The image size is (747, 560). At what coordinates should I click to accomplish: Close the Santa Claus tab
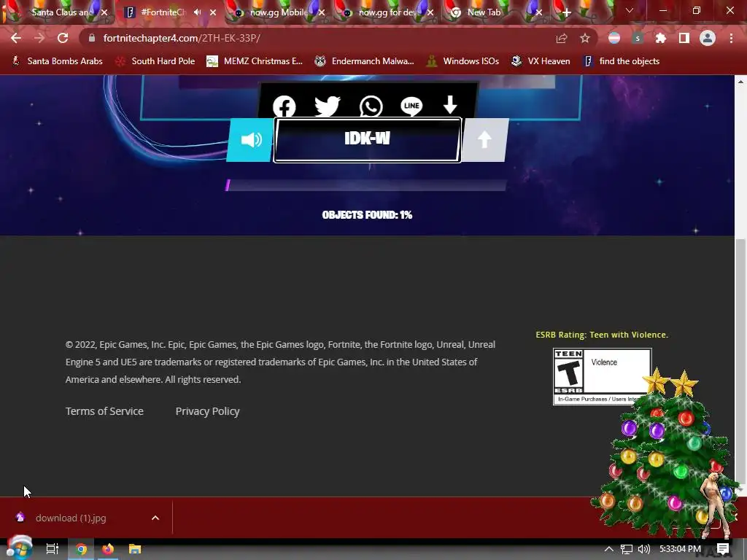point(104,12)
